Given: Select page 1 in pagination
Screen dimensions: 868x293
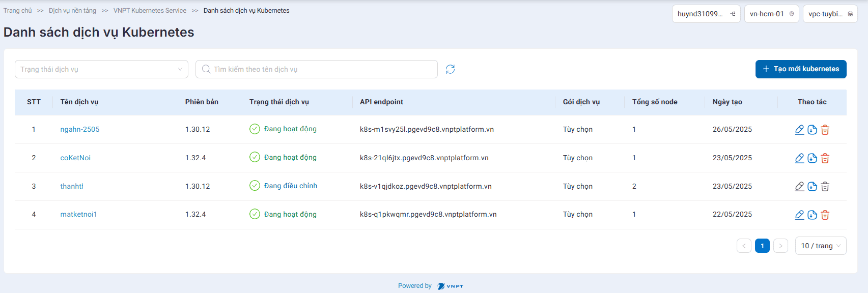Looking at the screenshot, I should pyautogui.click(x=762, y=246).
